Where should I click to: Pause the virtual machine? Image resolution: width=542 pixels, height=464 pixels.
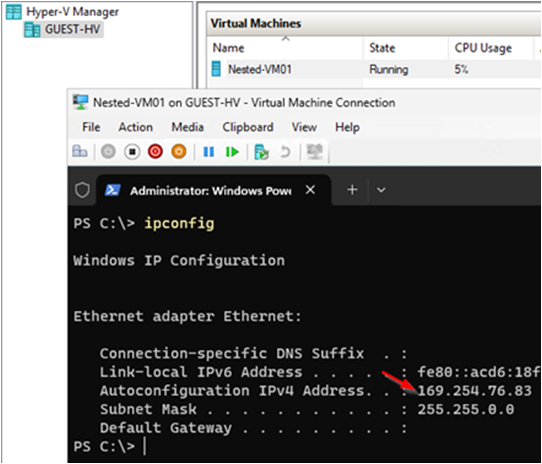[208, 151]
